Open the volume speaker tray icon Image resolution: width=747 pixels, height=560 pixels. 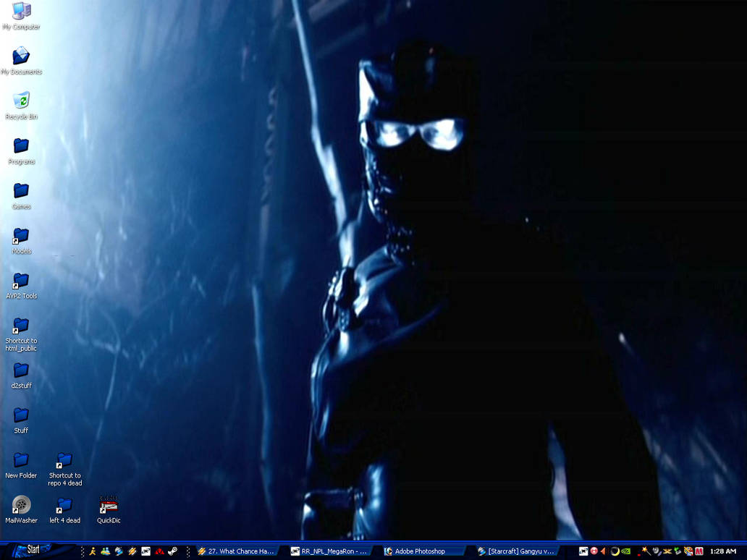(604, 551)
